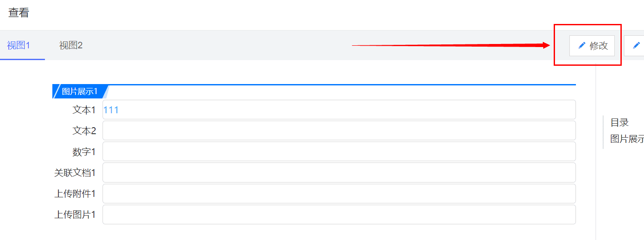Switch to the 视图1 tab
644x240 pixels.
[18, 45]
